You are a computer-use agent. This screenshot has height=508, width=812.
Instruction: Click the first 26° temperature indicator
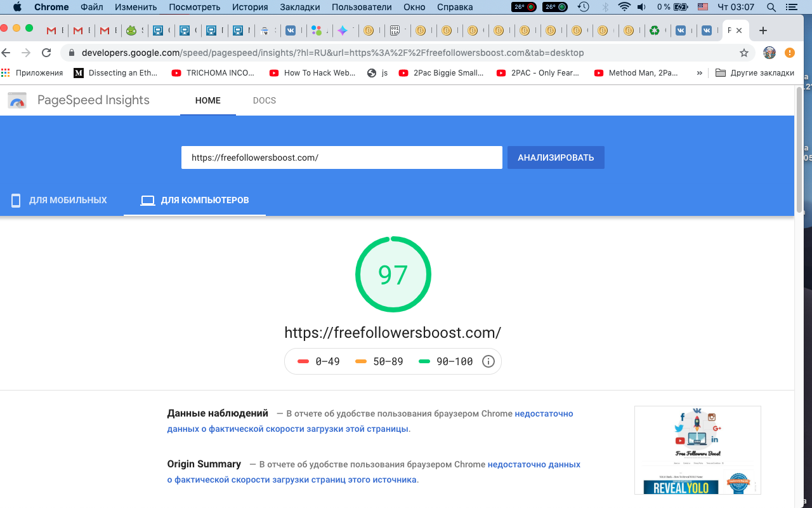[x=524, y=7]
